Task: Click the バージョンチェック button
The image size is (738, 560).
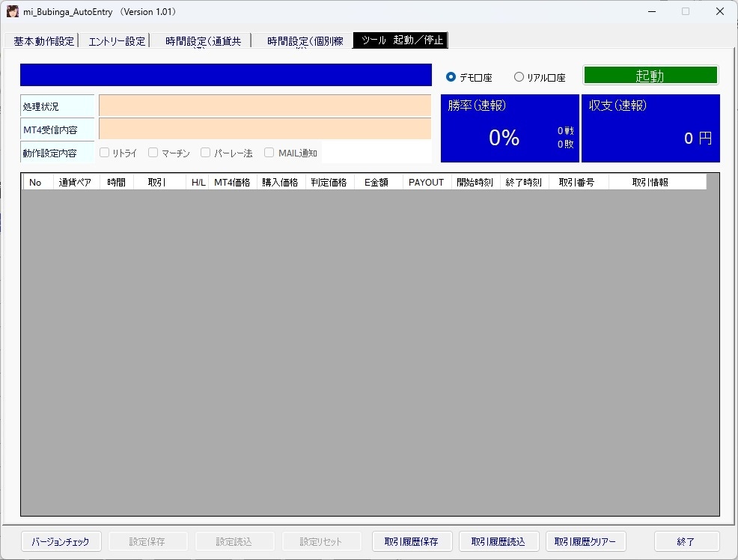Action: pos(61,541)
